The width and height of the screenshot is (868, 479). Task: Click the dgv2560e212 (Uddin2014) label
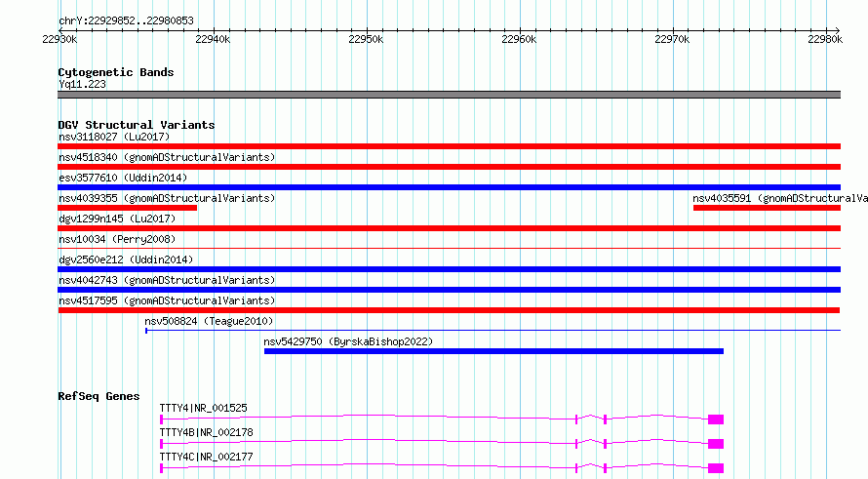126,259
